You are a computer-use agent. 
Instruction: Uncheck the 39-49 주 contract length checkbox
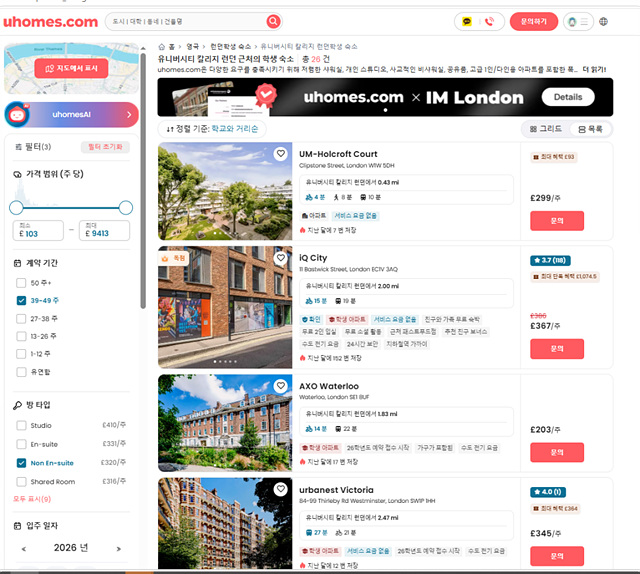click(x=22, y=300)
